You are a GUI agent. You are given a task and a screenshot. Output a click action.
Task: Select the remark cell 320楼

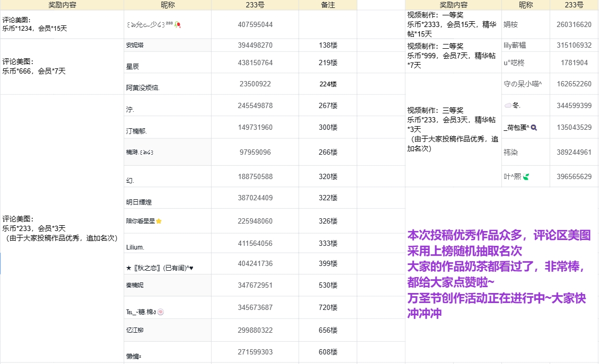pos(328,176)
